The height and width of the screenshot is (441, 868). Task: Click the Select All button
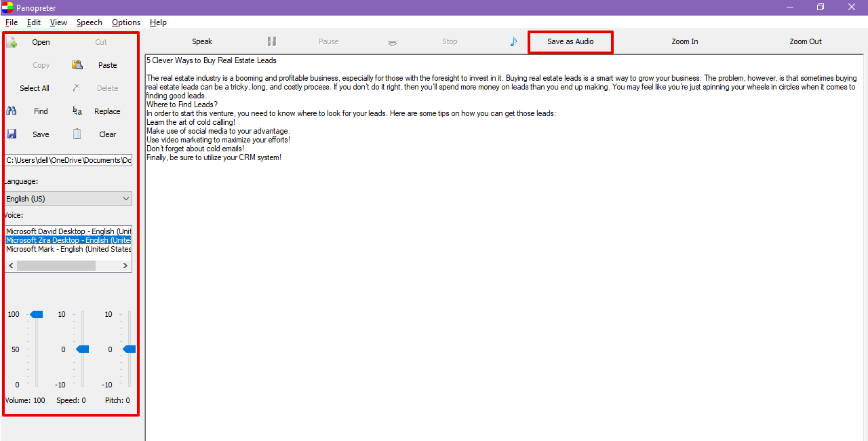pyautogui.click(x=35, y=88)
